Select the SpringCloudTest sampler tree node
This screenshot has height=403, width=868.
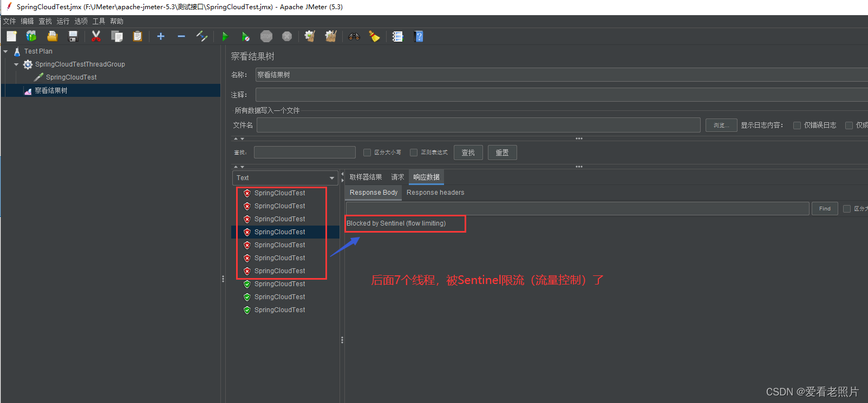(71, 77)
